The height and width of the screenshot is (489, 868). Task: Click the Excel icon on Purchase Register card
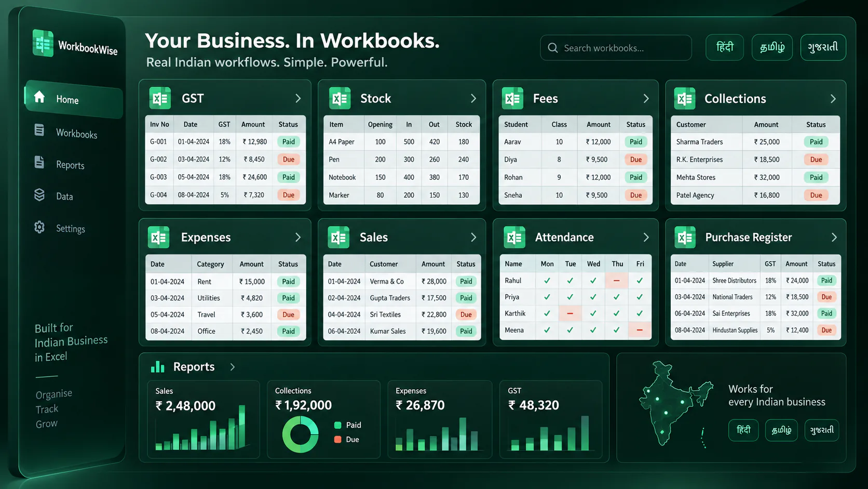coord(685,237)
